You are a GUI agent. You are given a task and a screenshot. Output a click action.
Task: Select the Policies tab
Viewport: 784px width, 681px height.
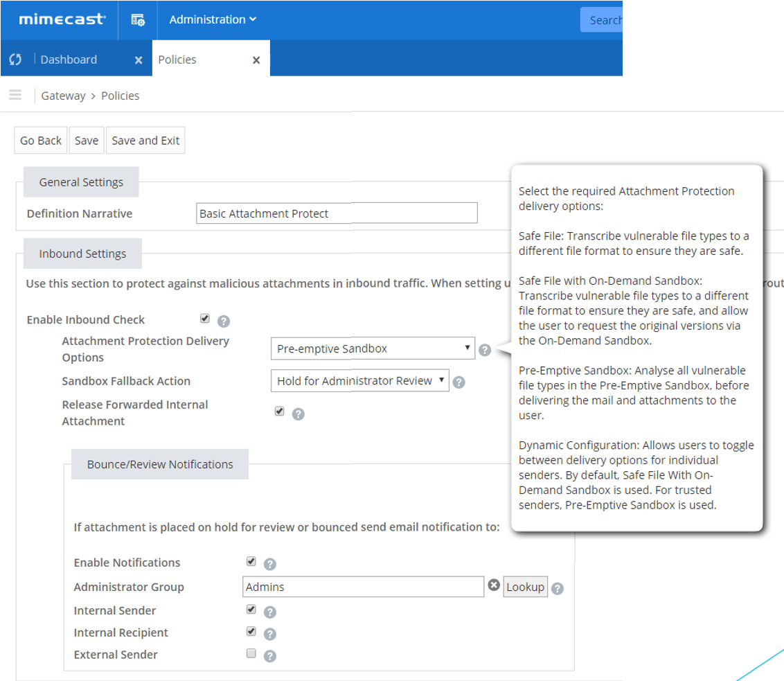click(177, 59)
